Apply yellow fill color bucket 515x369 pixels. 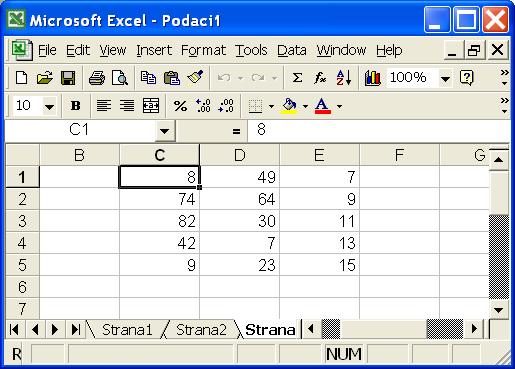[289, 106]
